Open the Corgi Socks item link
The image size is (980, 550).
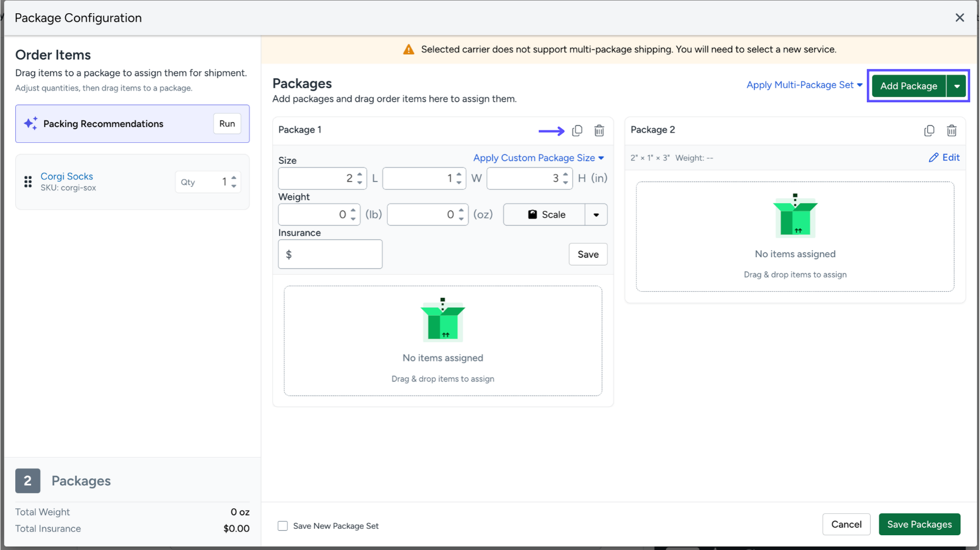[67, 176]
